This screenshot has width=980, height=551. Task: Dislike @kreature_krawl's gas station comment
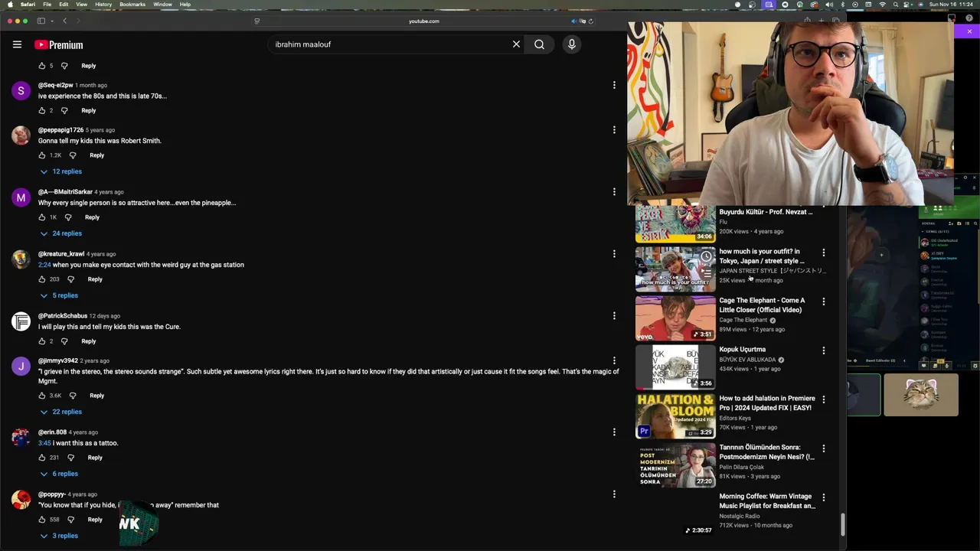point(70,279)
